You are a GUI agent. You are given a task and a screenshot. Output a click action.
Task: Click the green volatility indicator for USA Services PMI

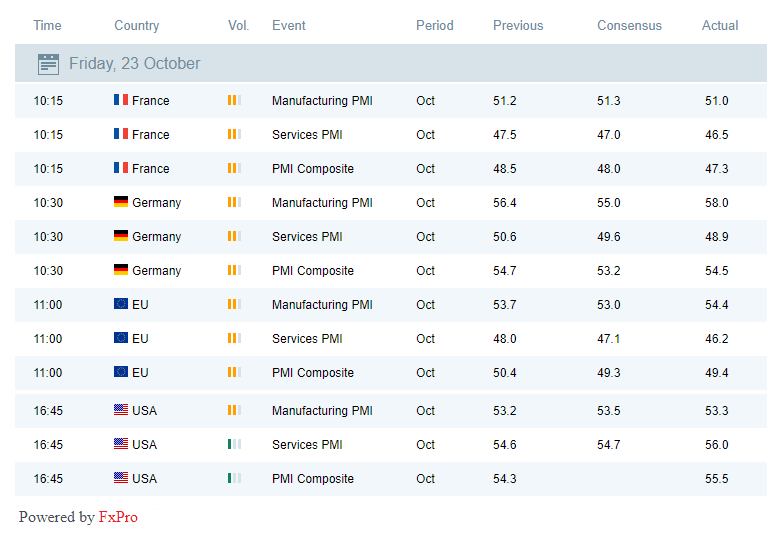click(x=234, y=444)
